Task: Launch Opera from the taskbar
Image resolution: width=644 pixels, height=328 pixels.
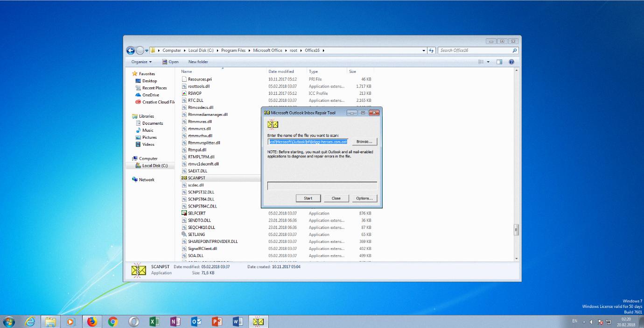Action: (x=133, y=321)
